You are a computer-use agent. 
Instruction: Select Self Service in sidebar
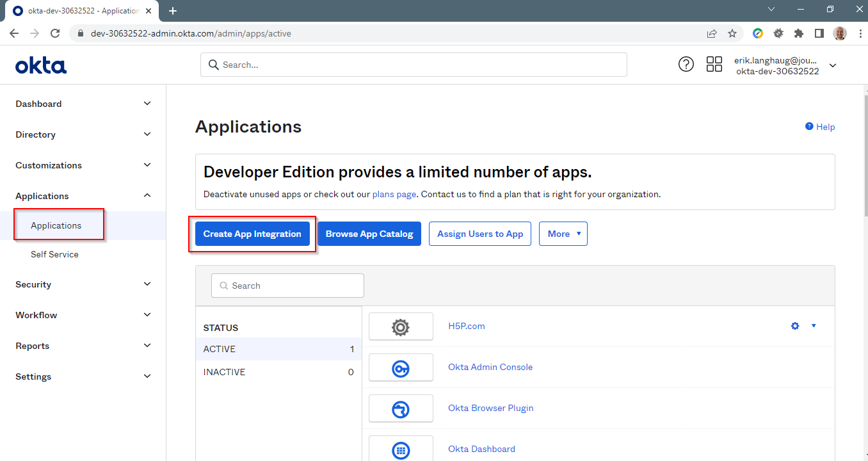pos(54,254)
